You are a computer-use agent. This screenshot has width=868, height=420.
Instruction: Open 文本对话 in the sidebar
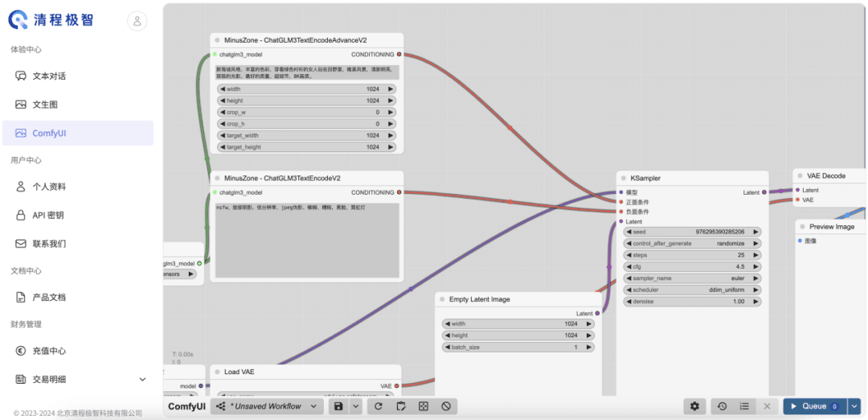(x=49, y=76)
